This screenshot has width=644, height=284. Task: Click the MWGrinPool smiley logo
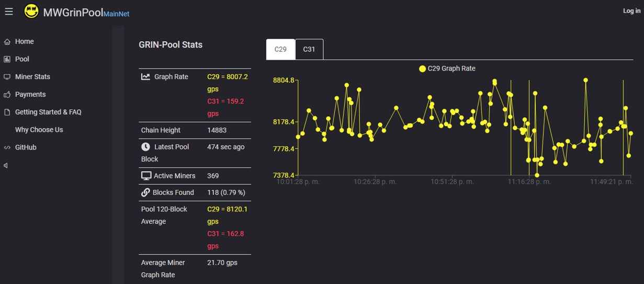coord(31,11)
